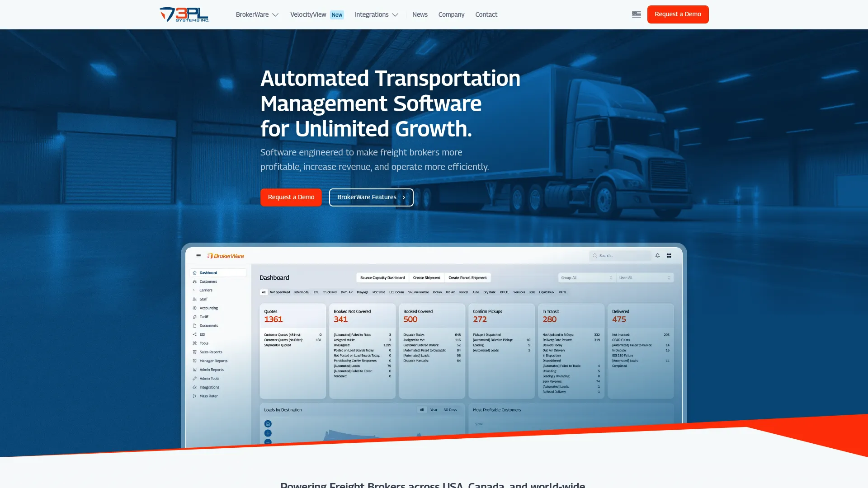Select the All mode filter tab

264,292
